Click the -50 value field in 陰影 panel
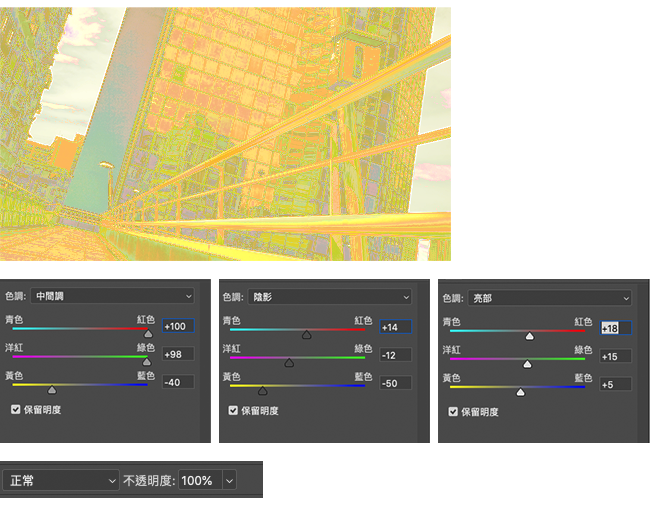 pyautogui.click(x=396, y=383)
